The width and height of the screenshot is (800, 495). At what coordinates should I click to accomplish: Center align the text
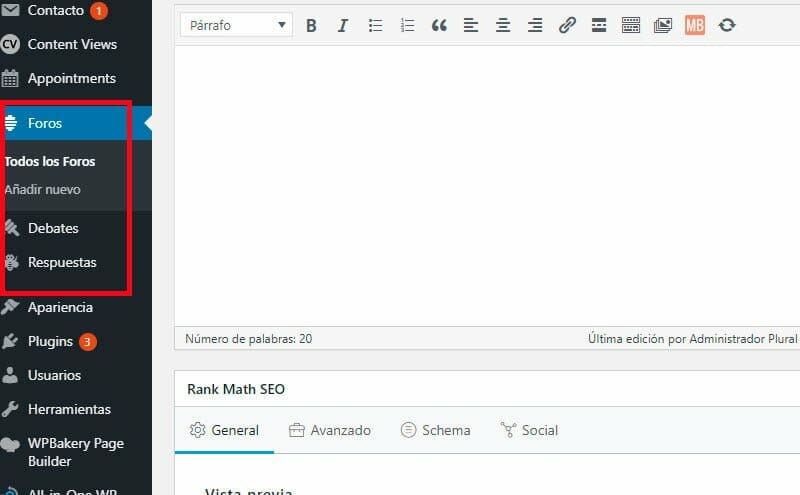coord(503,25)
